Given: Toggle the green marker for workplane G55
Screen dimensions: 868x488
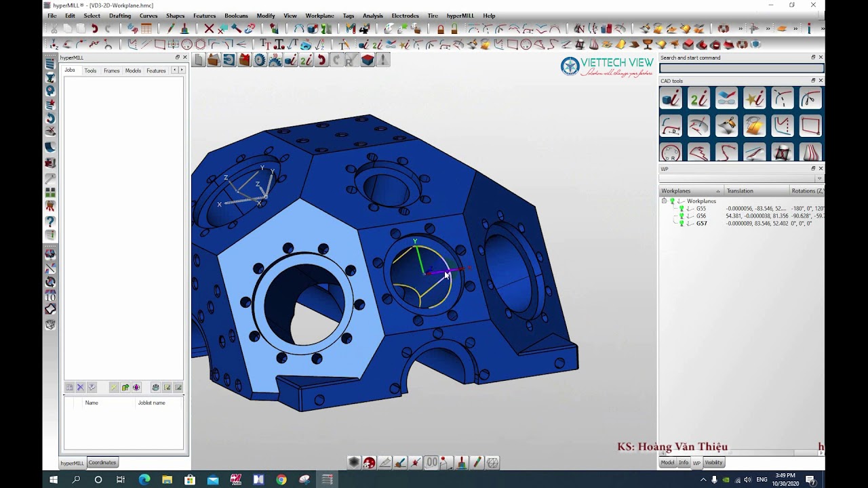Looking at the screenshot, I should [x=682, y=209].
